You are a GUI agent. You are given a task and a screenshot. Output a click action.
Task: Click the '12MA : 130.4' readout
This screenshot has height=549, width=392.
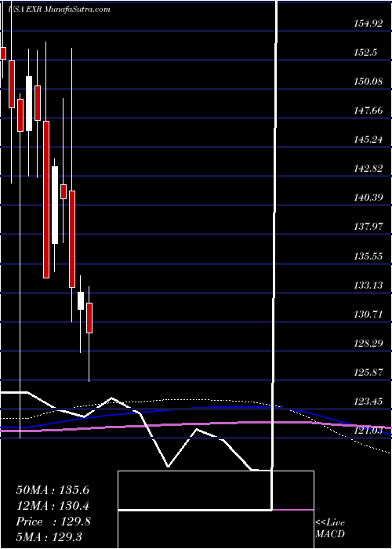[53, 506]
